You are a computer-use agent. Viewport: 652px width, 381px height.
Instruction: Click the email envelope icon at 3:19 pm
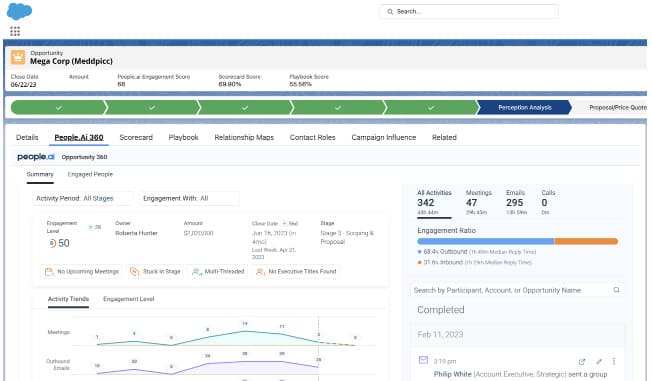pos(423,360)
